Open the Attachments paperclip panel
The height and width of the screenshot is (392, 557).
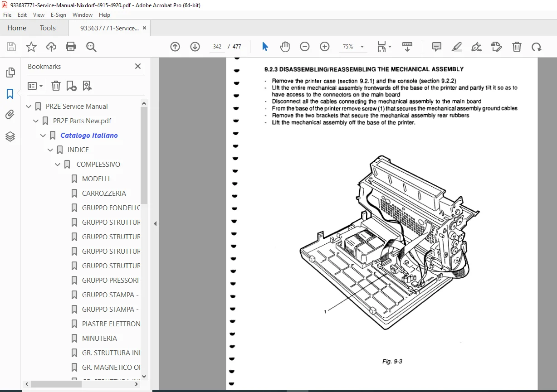(x=10, y=115)
